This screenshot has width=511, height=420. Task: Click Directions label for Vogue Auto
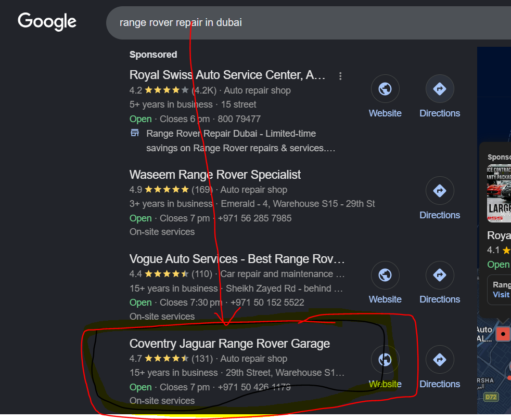[x=440, y=299]
